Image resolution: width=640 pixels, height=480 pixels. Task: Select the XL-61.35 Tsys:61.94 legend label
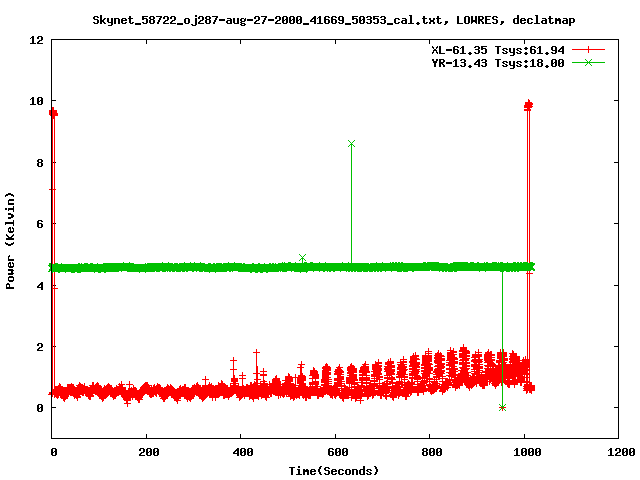(498, 50)
